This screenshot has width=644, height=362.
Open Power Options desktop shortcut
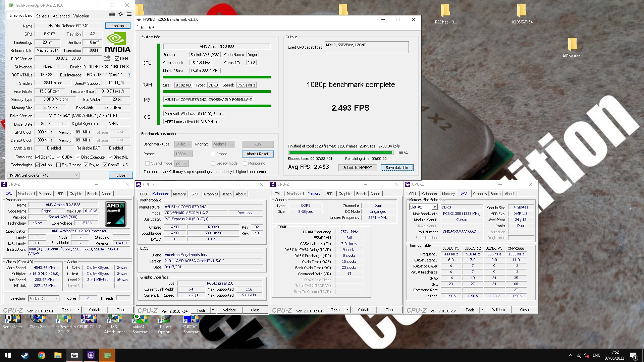tap(165, 324)
